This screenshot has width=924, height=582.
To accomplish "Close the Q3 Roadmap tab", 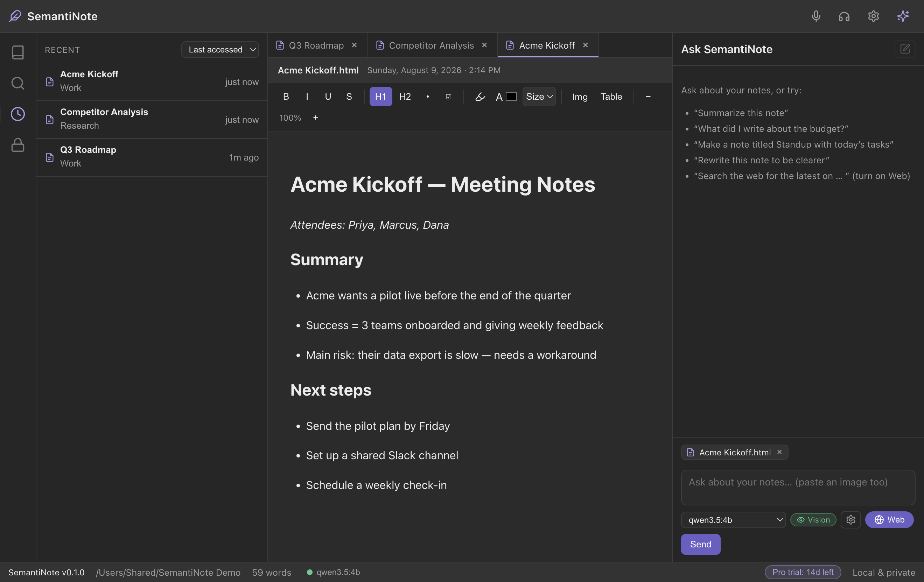I will pyautogui.click(x=354, y=45).
